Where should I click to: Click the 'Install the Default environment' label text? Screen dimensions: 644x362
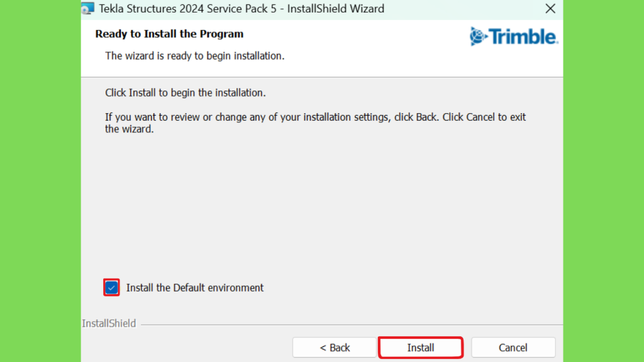(195, 288)
